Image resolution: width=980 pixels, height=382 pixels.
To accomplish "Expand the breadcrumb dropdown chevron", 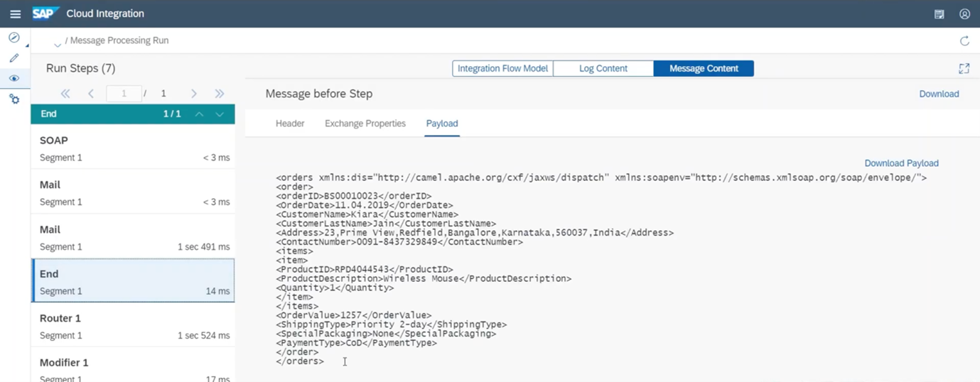I will [x=58, y=44].
